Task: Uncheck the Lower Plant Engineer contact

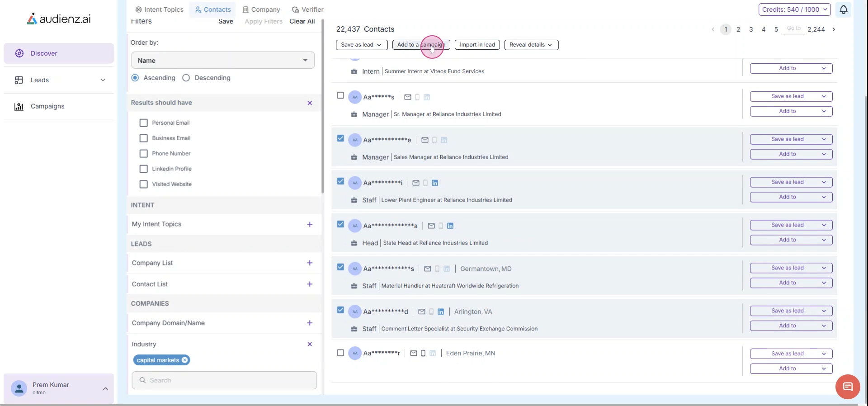Action: (x=340, y=181)
